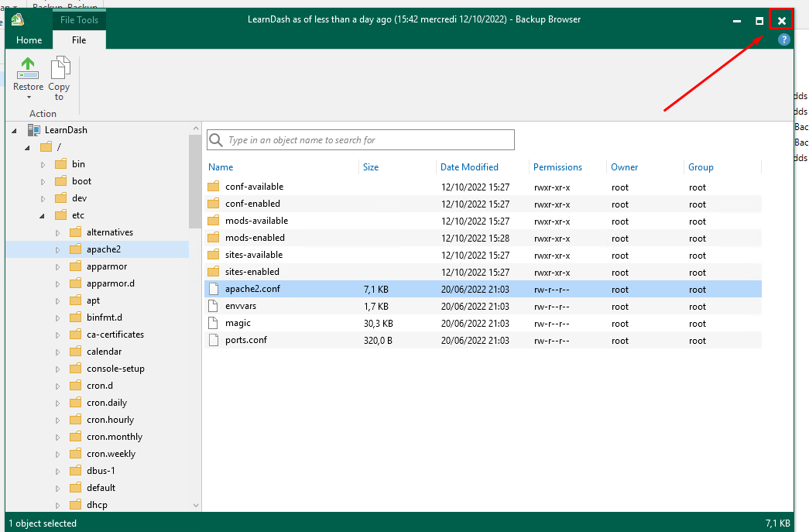Click the tree scrollbar down arrow

[196, 506]
